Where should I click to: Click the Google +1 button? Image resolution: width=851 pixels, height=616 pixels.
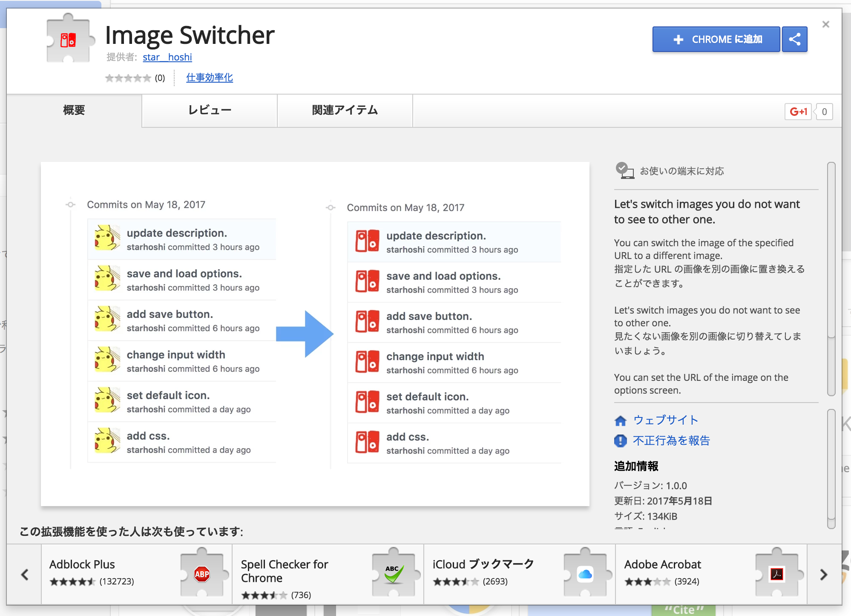[798, 112]
